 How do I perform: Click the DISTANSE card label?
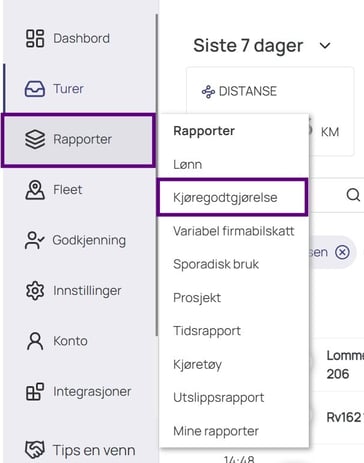pos(248,91)
